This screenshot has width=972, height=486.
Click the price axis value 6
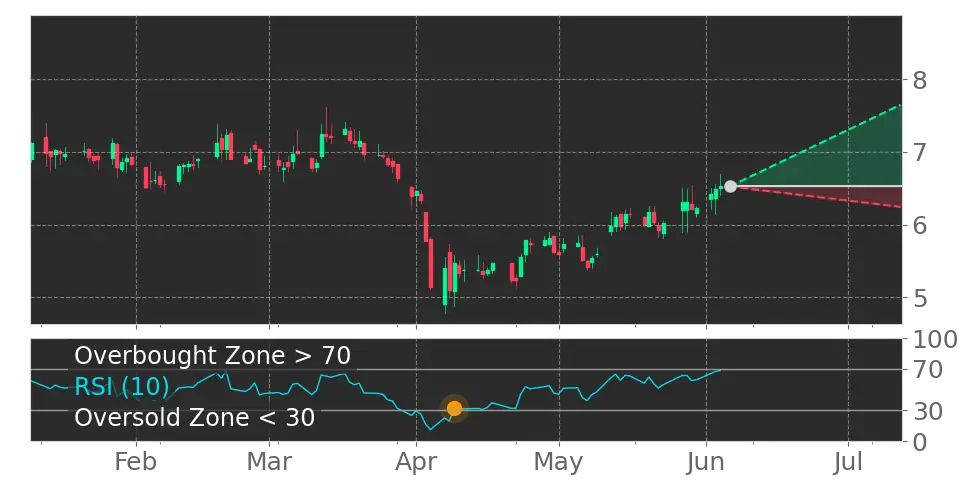(x=919, y=225)
